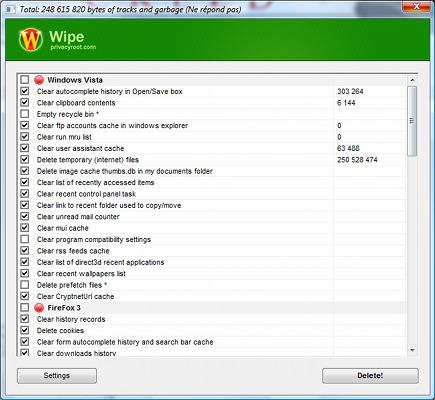Image resolution: width=435 pixels, height=400 pixels.
Task: Uncheck Clear user assistant cache
Action: 25,148
